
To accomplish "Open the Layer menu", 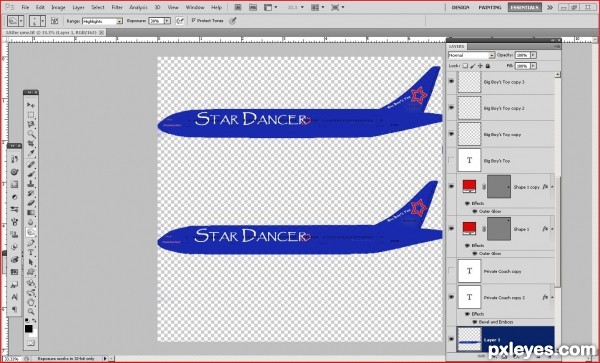I will pyautogui.click(x=78, y=7).
